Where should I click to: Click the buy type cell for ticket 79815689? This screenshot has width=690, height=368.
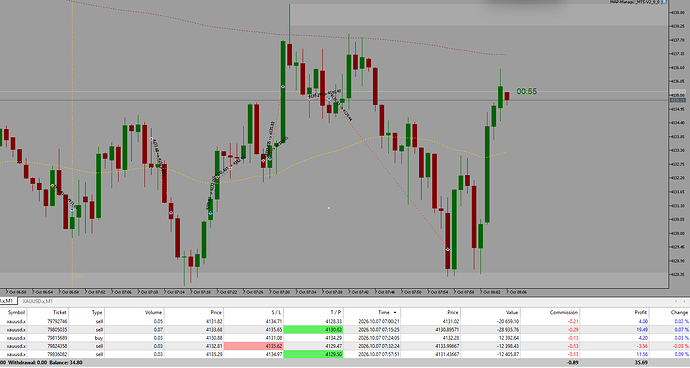pos(99,338)
